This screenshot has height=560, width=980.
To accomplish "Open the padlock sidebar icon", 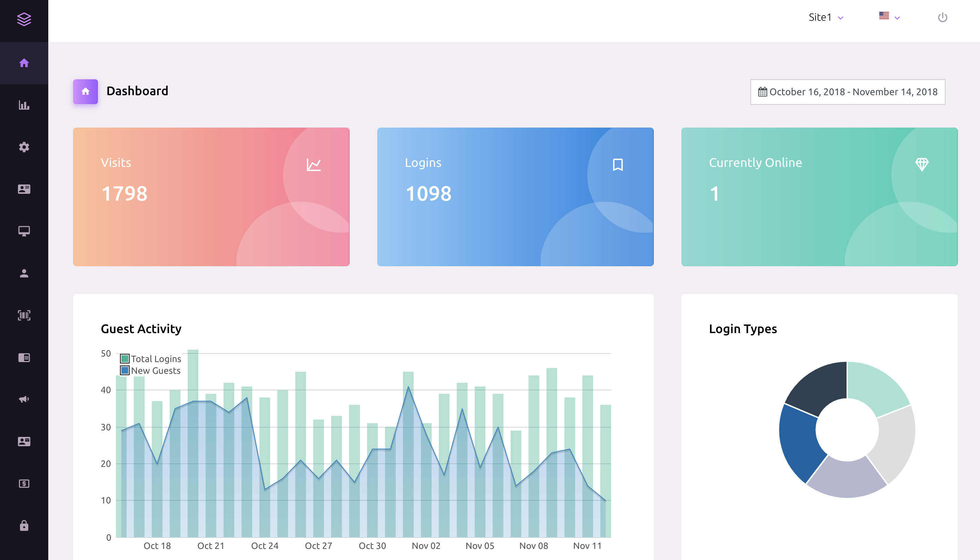I will tap(24, 526).
